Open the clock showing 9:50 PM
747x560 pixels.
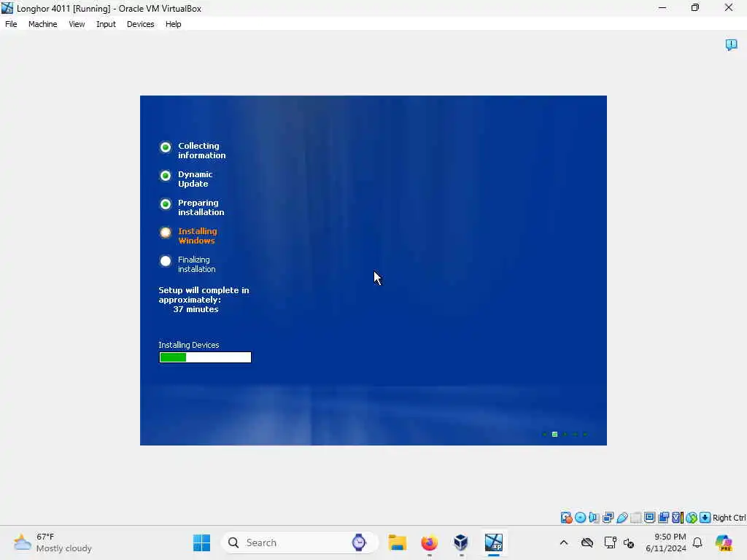point(665,542)
